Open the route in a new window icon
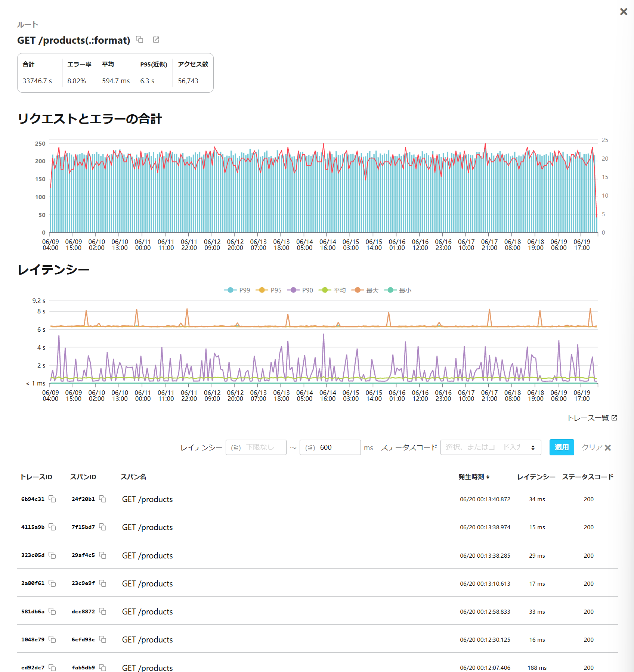The height and width of the screenshot is (672, 634). (x=156, y=40)
